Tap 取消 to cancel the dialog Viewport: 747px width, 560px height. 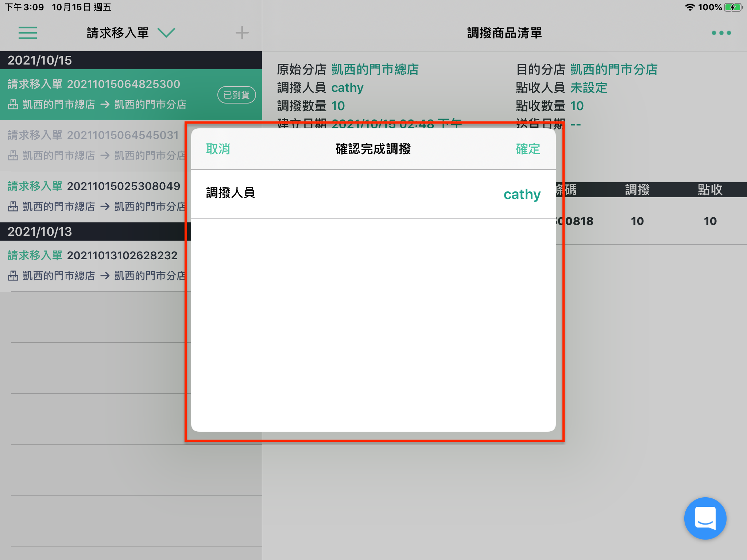(218, 149)
